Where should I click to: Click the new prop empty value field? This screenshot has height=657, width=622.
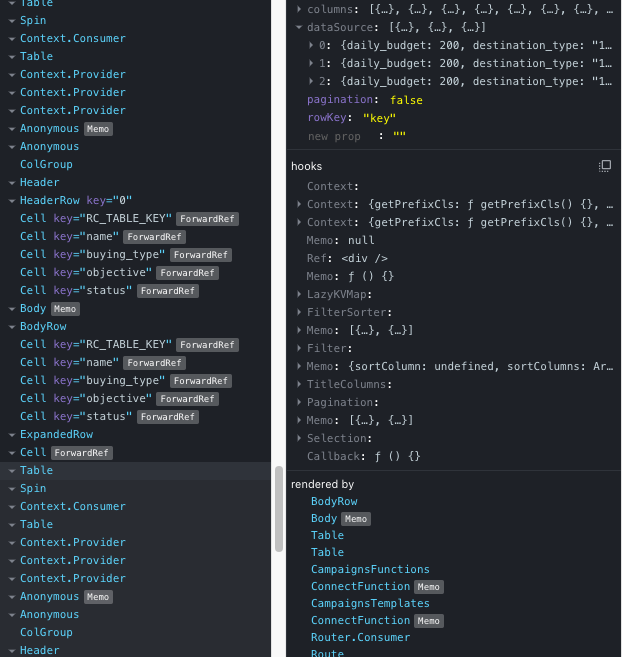(399, 135)
